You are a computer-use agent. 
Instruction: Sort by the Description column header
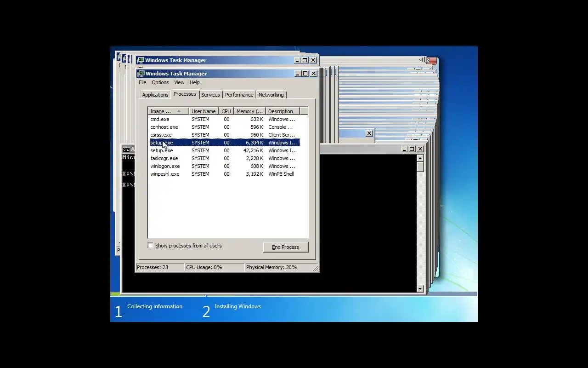tap(283, 111)
